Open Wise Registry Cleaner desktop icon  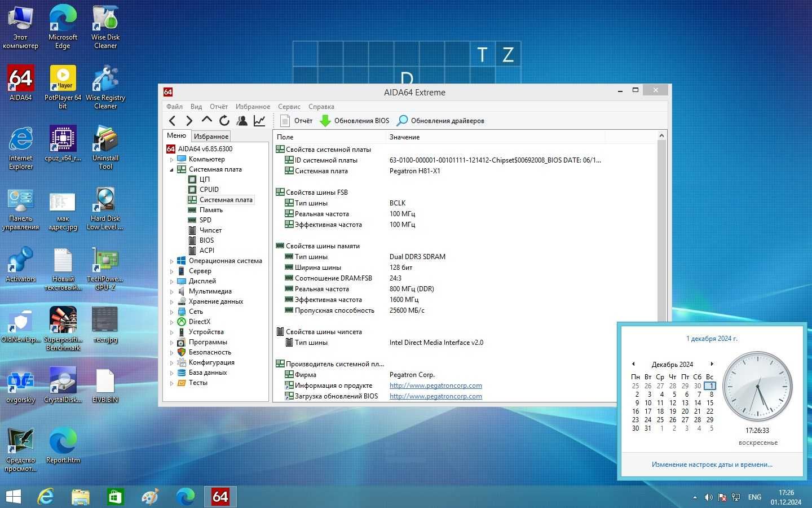(105, 87)
